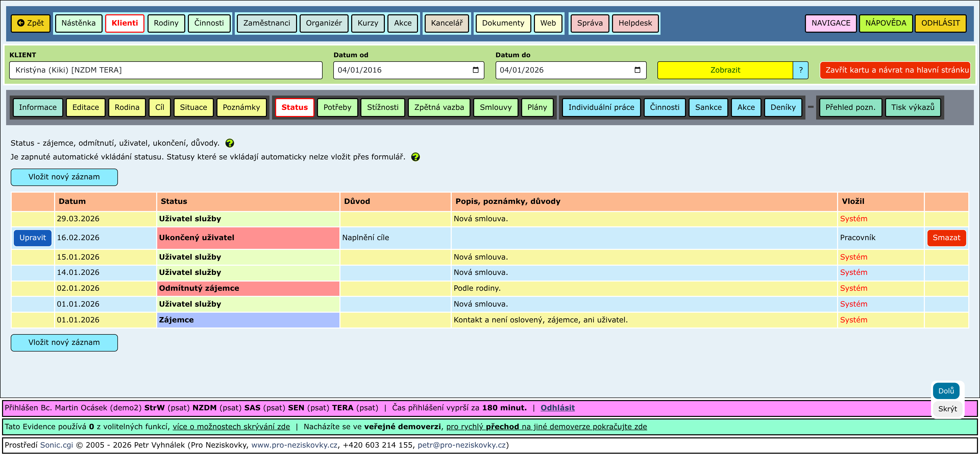
Task: Open the Potřeby tab
Action: (337, 107)
